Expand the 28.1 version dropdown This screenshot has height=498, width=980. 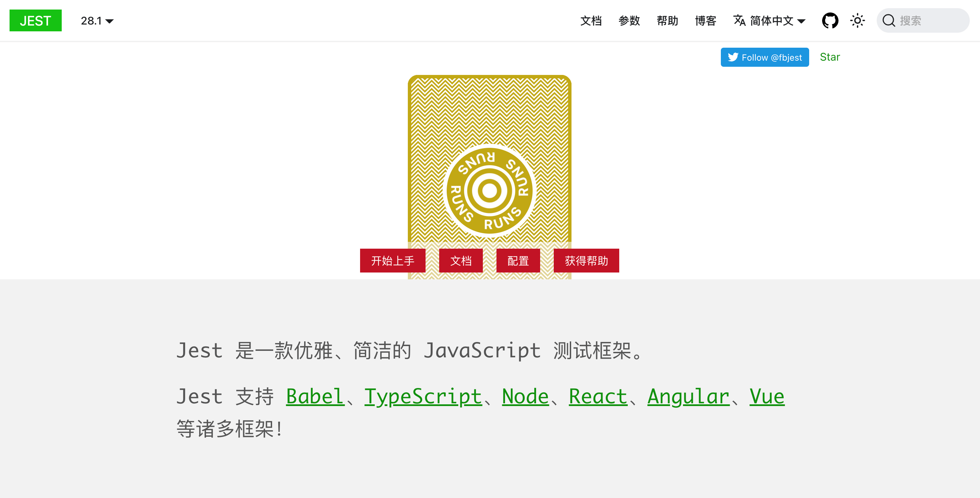coord(97,20)
